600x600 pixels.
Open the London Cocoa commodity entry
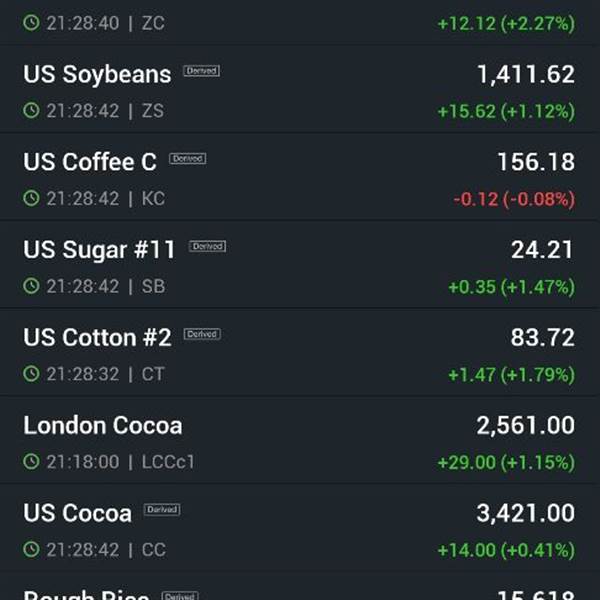coord(300,440)
